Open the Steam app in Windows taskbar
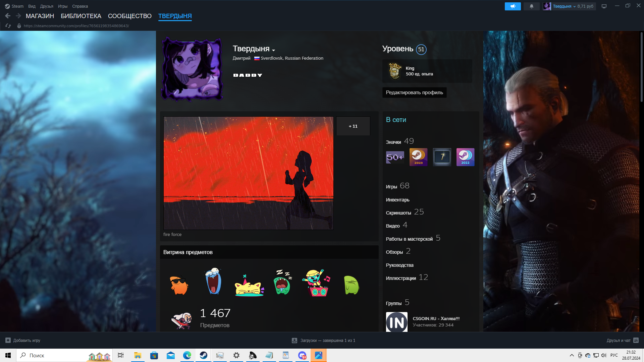 coord(203,355)
